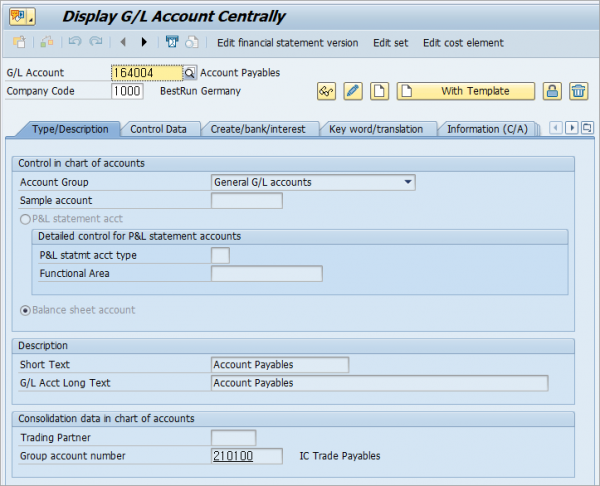Click the Delete trash can button

[579, 91]
